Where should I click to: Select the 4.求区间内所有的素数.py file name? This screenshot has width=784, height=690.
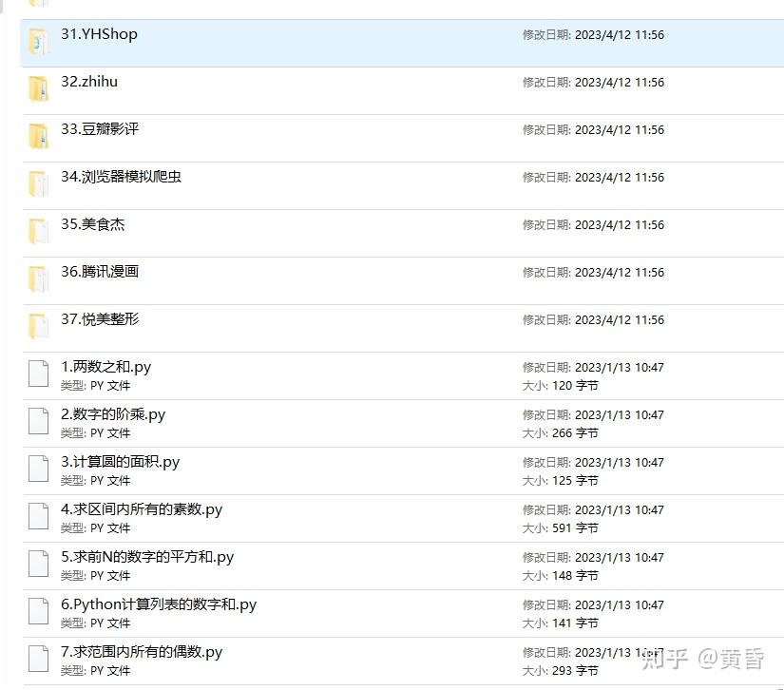point(142,509)
